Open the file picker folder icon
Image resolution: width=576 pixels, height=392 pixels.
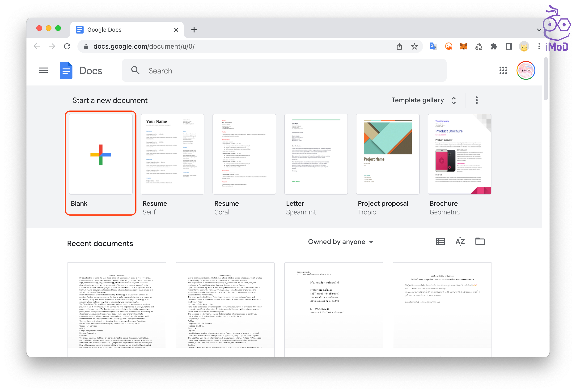(x=480, y=242)
